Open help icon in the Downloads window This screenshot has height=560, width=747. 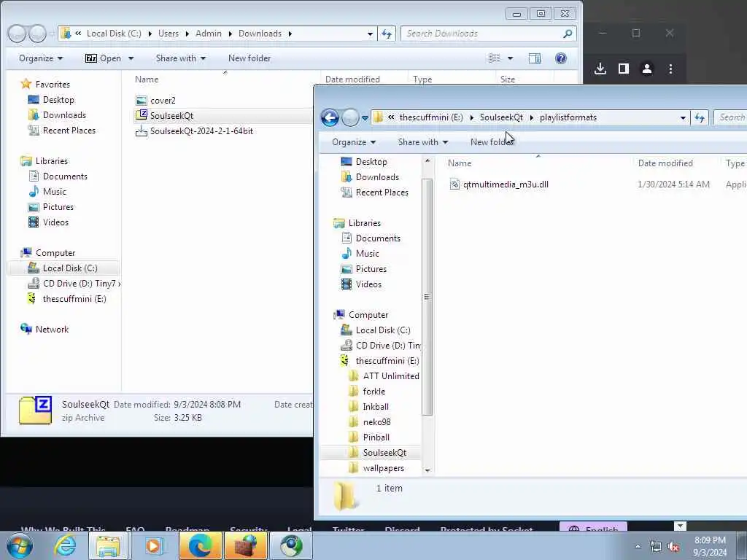click(561, 58)
